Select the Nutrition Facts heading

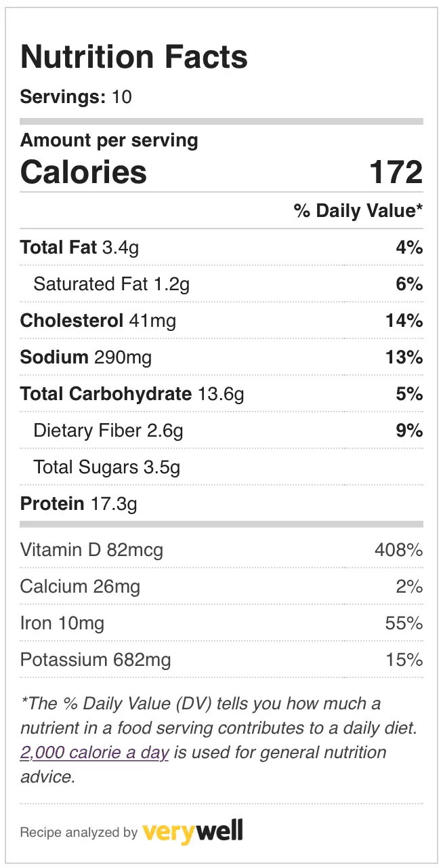[134, 58]
